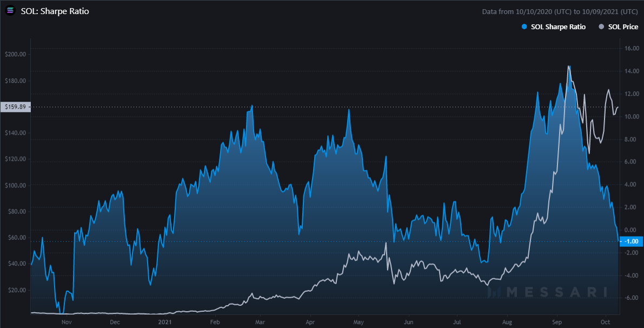Screen dimensions: 644x328
Task: Click the Jun label on the time axis
Action: [x=408, y=322]
